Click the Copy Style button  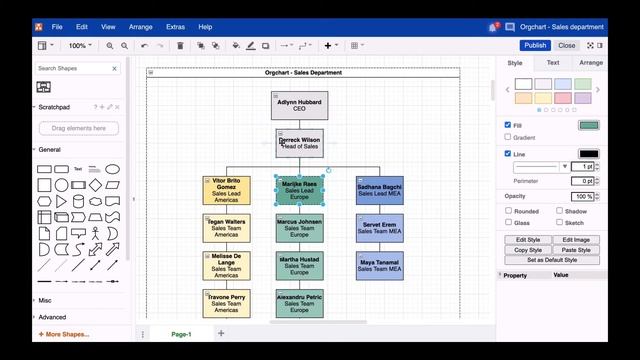528,250
